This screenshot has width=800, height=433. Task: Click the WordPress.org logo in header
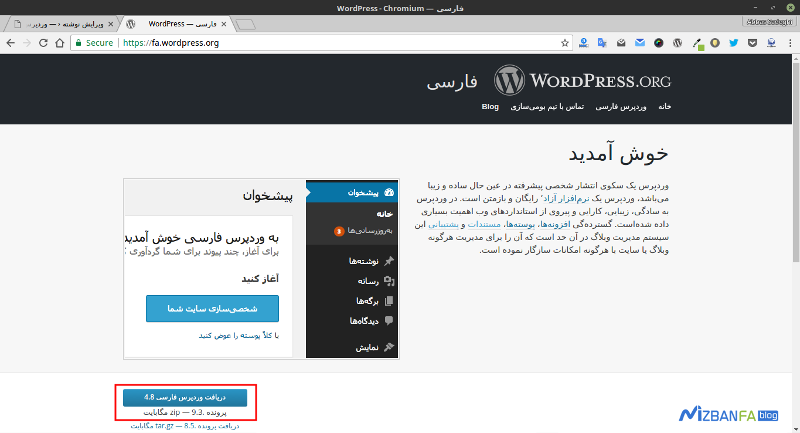coord(582,81)
